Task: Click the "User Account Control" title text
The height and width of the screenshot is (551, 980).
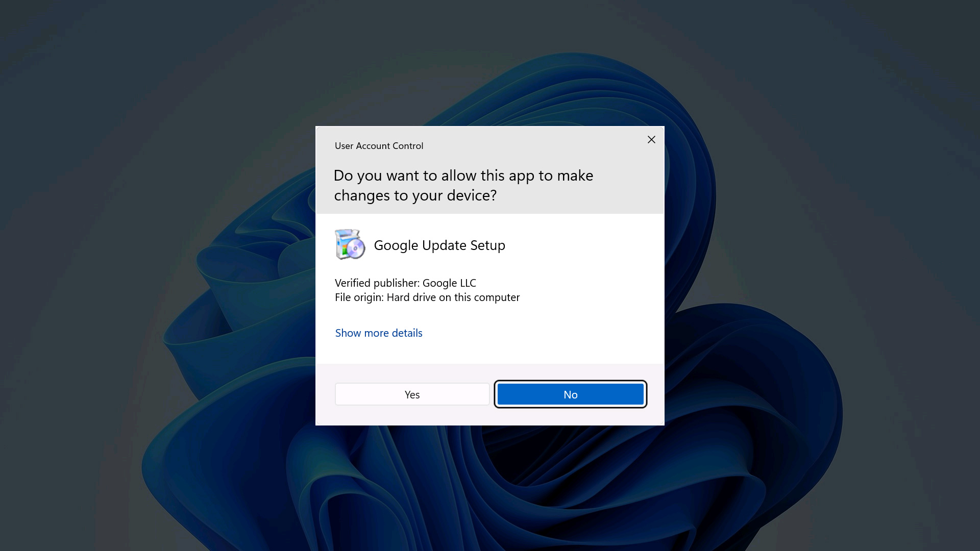Action: tap(379, 146)
